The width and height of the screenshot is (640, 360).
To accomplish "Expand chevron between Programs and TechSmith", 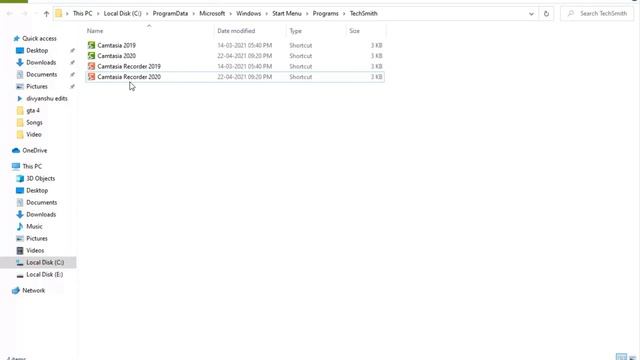I will tap(344, 13).
